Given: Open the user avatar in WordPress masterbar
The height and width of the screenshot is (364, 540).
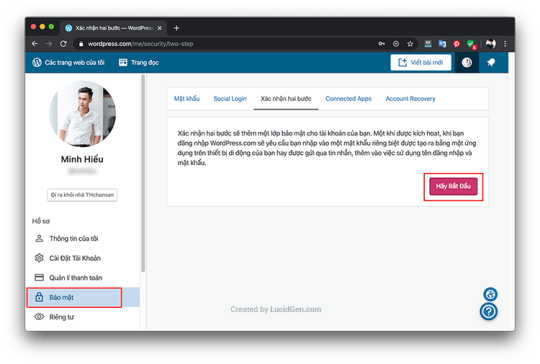Looking at the screenshot, I should 467,62.
